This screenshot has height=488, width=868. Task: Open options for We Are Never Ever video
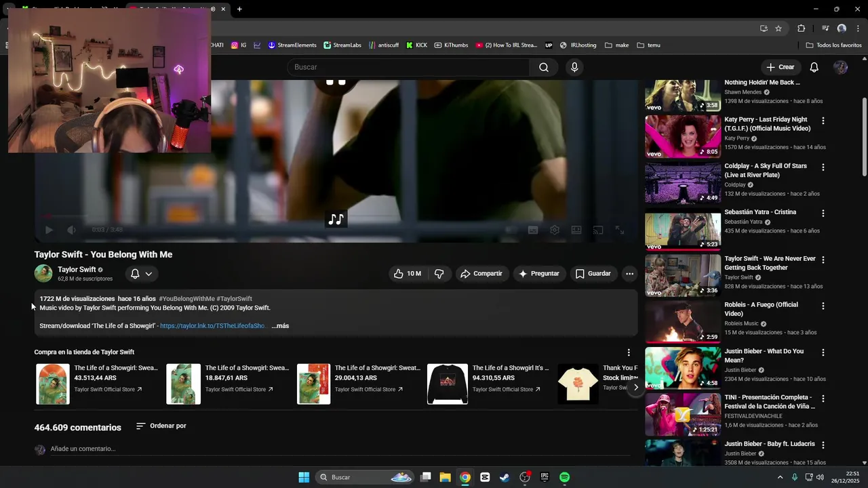click(x=823, y=260)
